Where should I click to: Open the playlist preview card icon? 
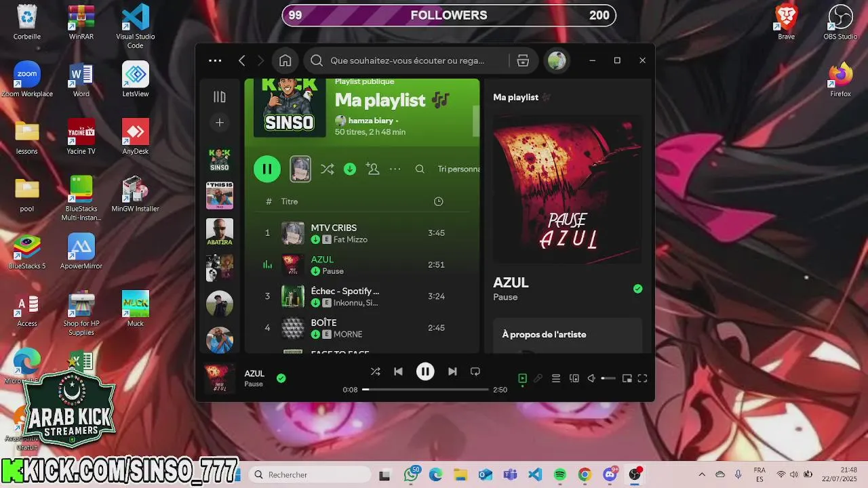coord(300,169)
